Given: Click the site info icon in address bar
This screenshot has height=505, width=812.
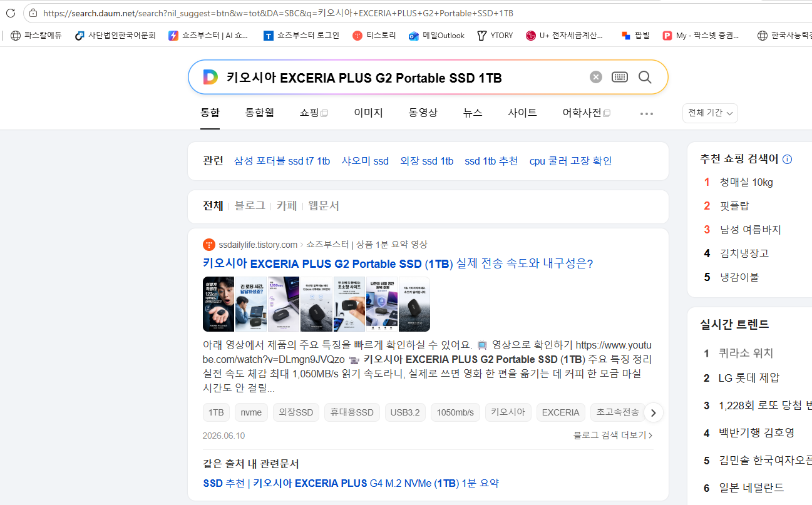Looking at the screenshot, I should pos(33,13).
